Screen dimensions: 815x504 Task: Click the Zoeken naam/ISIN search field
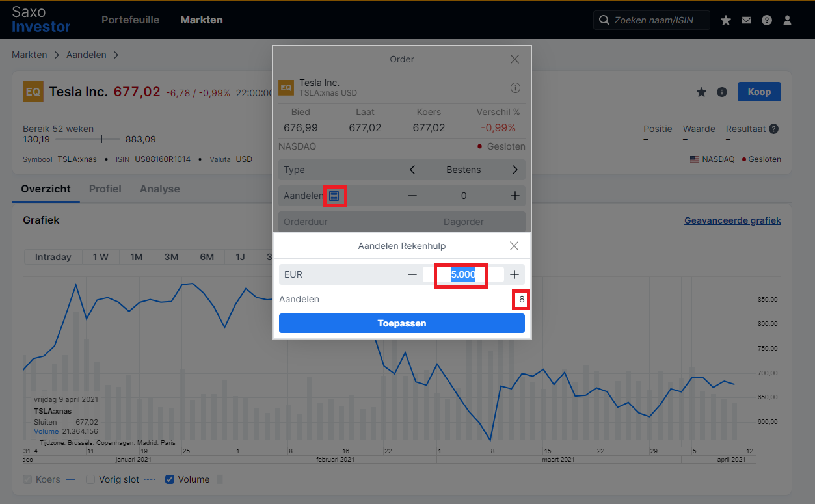[652, 20]
